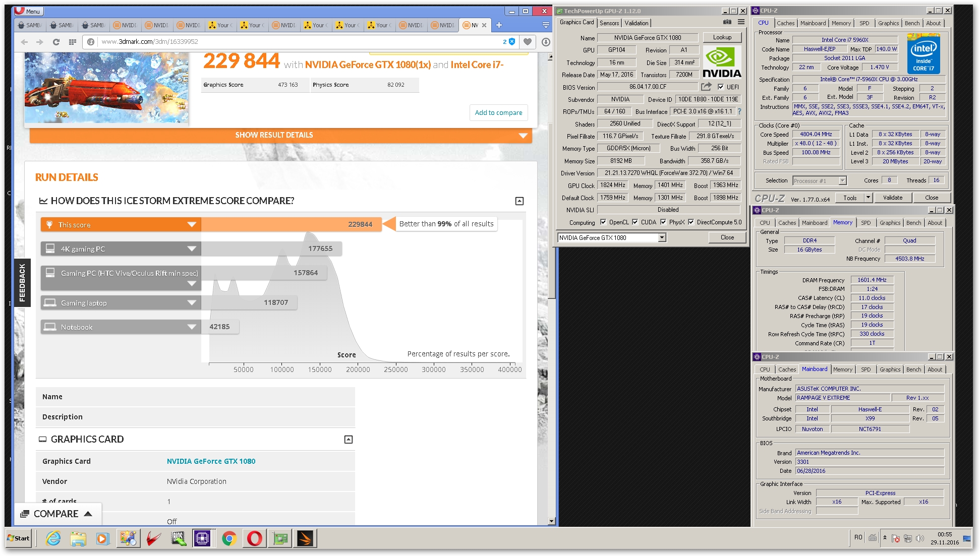Go back with the browser back arrow
This screenshot has height=556, width=980.
[x=24, y=42]
